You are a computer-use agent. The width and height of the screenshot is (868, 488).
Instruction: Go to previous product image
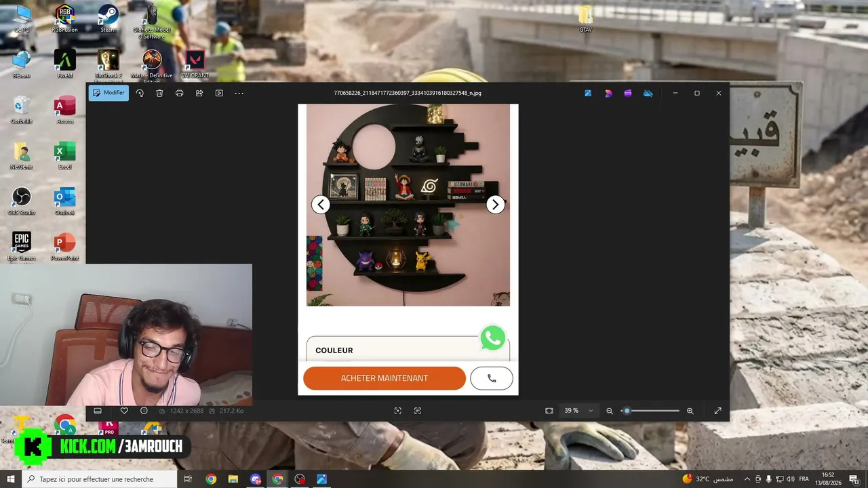[x=321, y=204]
